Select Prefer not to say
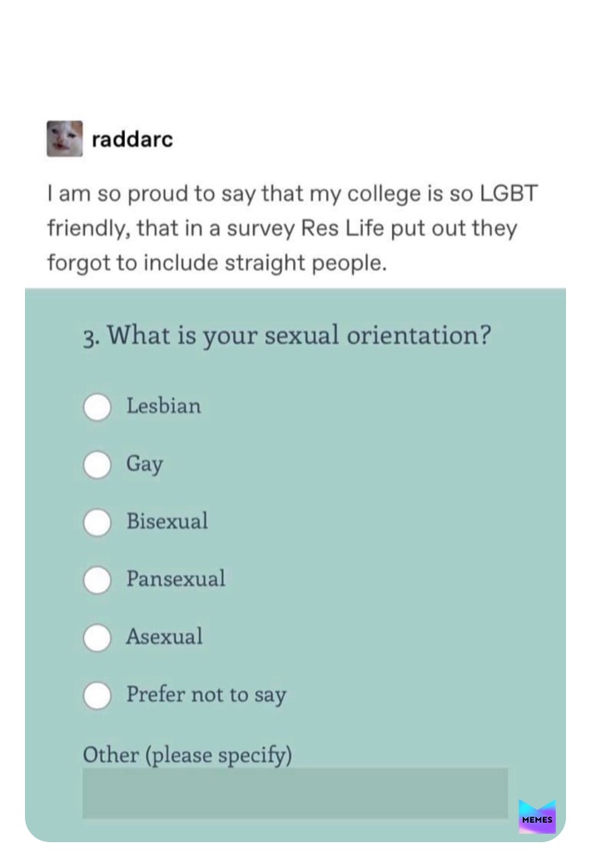 (x=97, y=696)
